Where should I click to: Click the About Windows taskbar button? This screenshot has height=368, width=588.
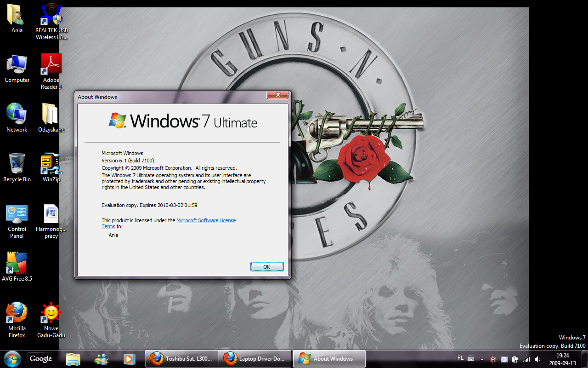click(x=329, y=359)
